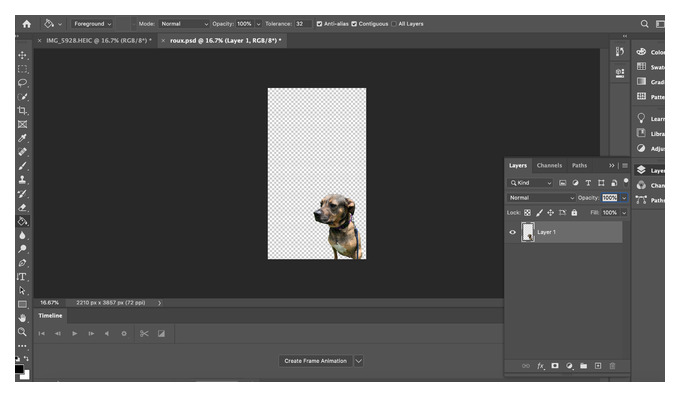The image size is (680, 397).
Task: Select the Blur tool
Action: [23, 235]
